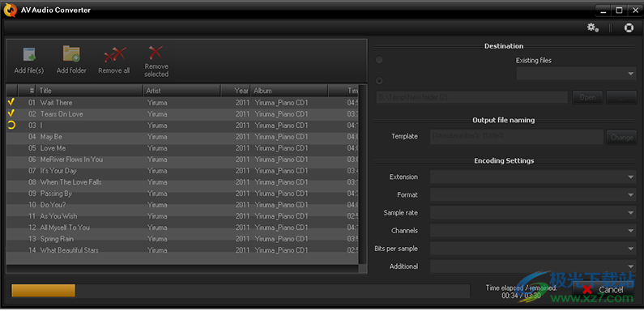The width and height of the screenshot is (644, 311).
Task: Click the vertical scrollbar of the track list
Action: pos(363,174)
